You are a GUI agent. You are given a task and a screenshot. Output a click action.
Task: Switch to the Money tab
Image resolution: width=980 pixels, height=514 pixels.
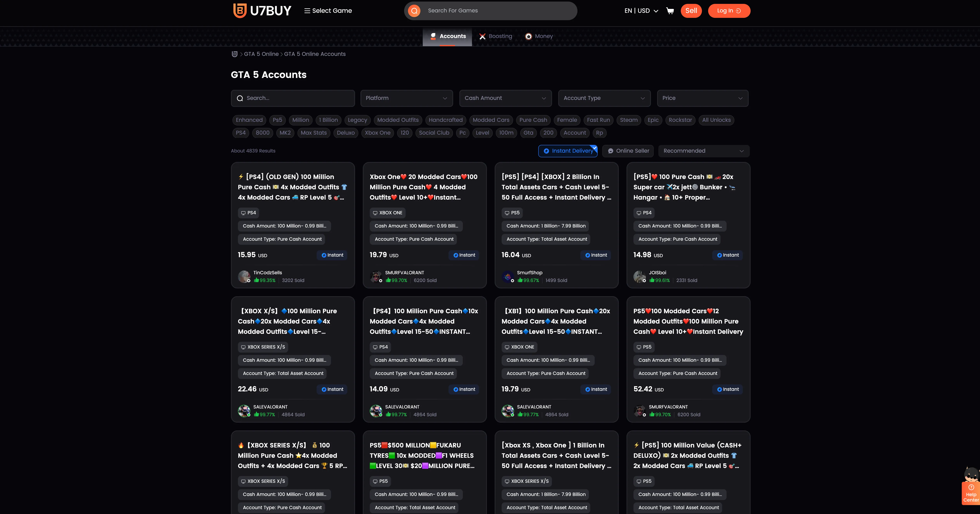click(539, 36)
